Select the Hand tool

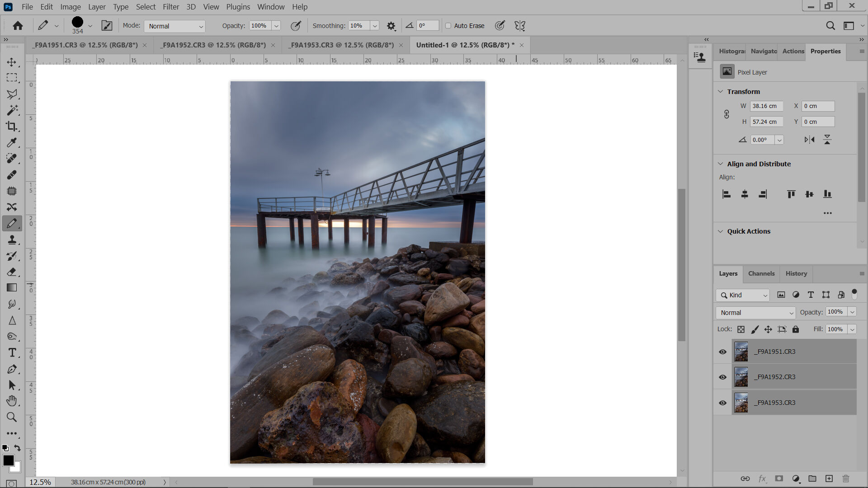click(x=12, y=401)
